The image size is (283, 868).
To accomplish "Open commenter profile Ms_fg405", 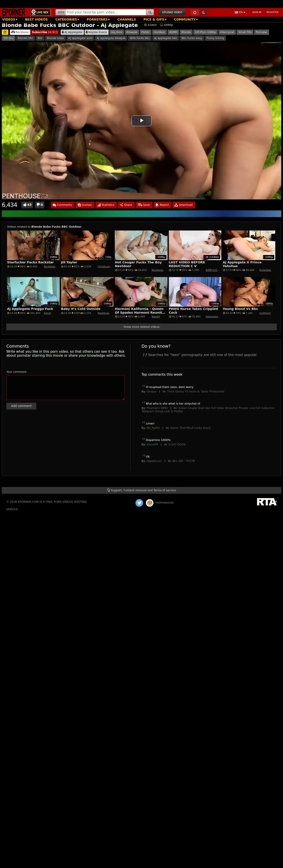I will coord(153,428).
